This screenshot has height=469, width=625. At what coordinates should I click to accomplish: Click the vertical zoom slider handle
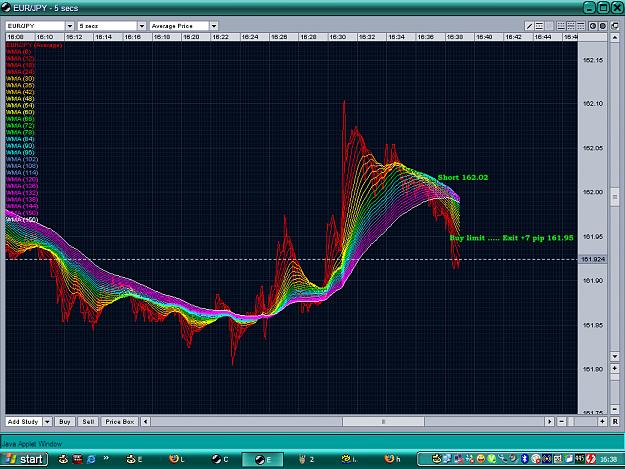(x=615, y=377)
